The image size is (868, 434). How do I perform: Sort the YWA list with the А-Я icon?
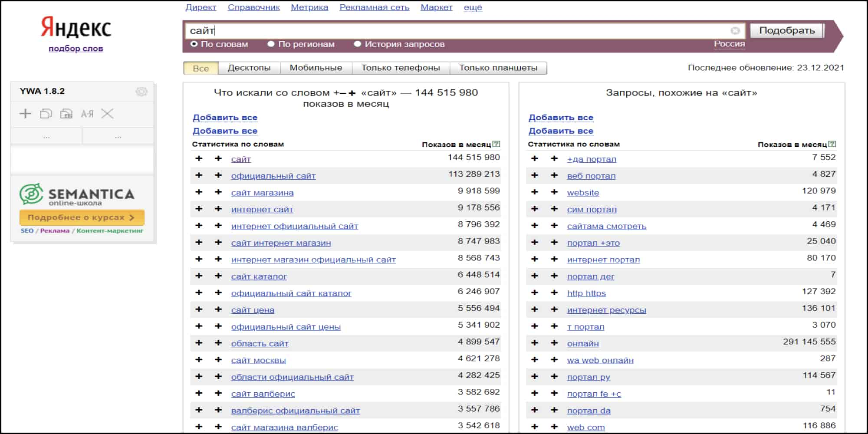87,114
